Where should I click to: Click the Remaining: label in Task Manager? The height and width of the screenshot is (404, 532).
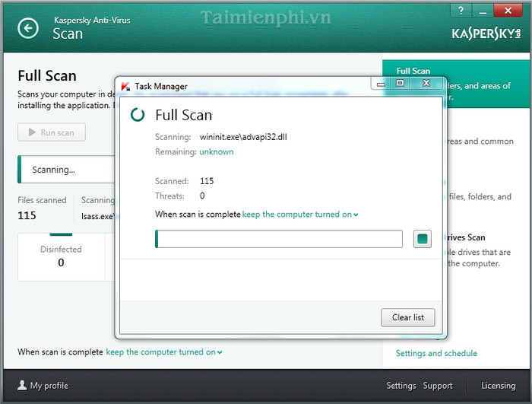click(176, 151)
